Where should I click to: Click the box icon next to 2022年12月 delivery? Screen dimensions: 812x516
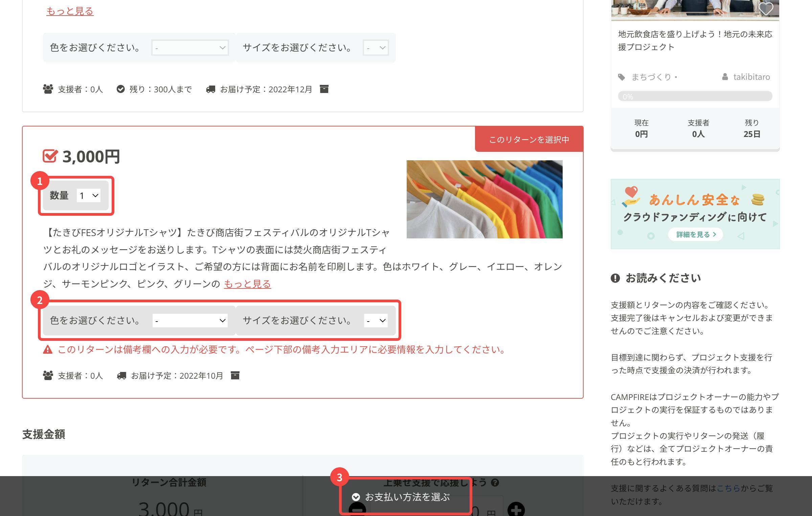tap(324, 89)
